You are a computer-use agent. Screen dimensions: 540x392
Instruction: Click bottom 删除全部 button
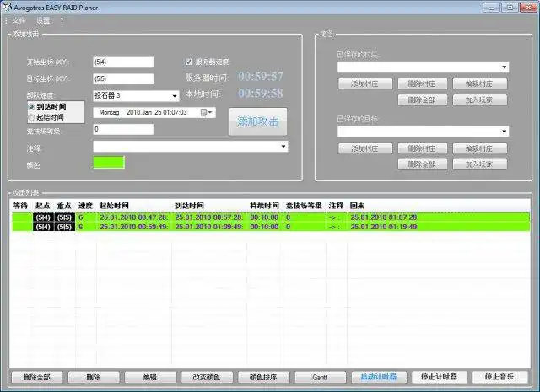37,377
